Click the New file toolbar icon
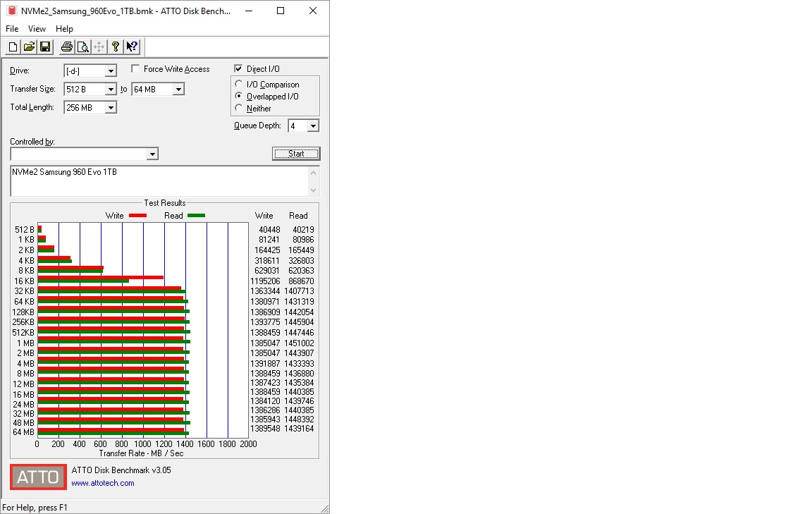The image size is (812, 514). pos(13,47)
